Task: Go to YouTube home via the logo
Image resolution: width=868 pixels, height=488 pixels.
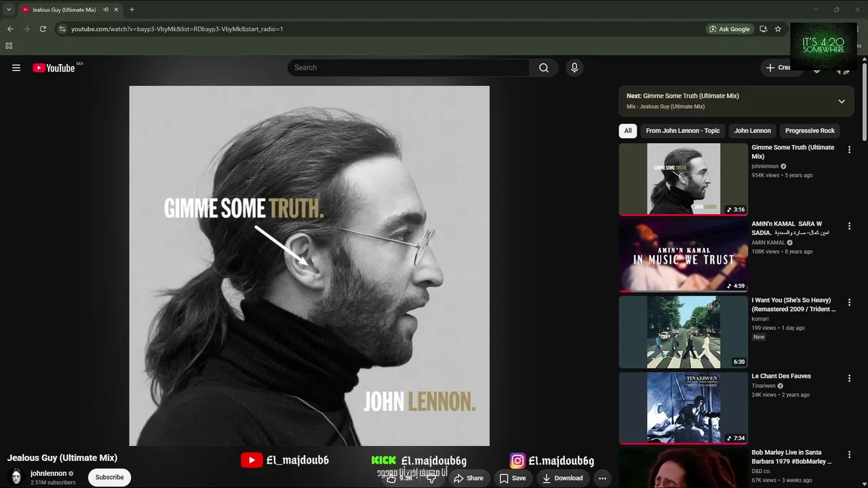Action: 54,68
